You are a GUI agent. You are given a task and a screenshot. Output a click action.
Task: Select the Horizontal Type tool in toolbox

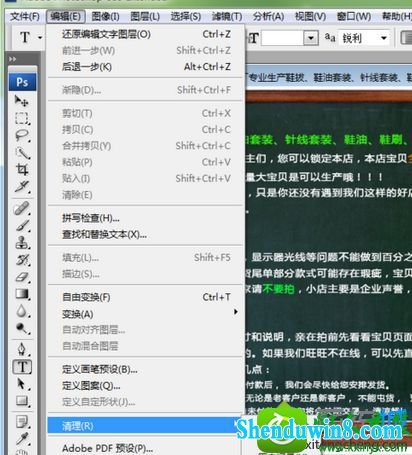(22, 367)
